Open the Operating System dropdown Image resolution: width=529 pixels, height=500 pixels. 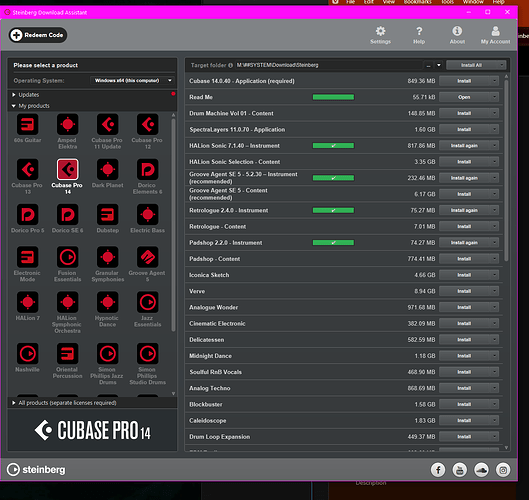pyautogui.click(x=133, y=80)
